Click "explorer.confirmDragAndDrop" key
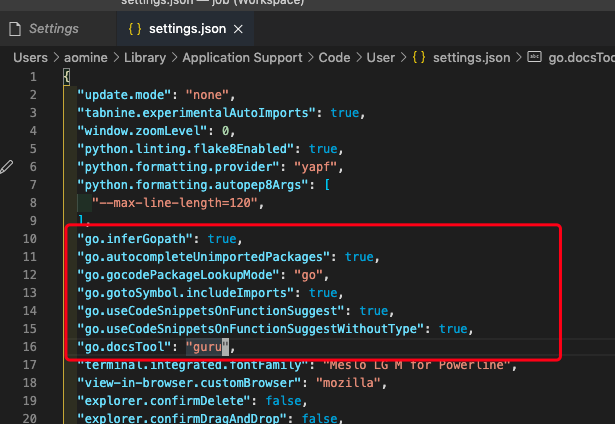The image size is (615, 424). coord(182,419)
